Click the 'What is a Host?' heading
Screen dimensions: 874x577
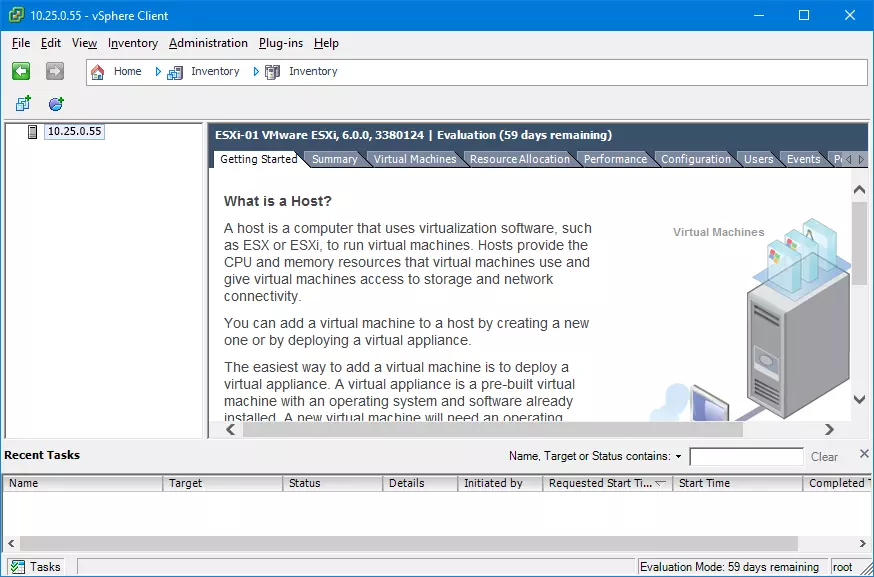pos(278,201)
